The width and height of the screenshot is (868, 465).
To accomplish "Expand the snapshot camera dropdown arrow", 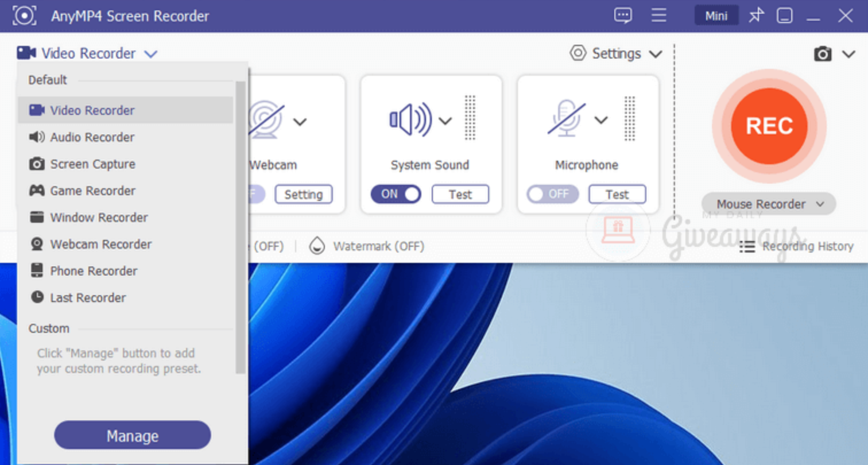I will pyautogui.click(x=848, y=54).
